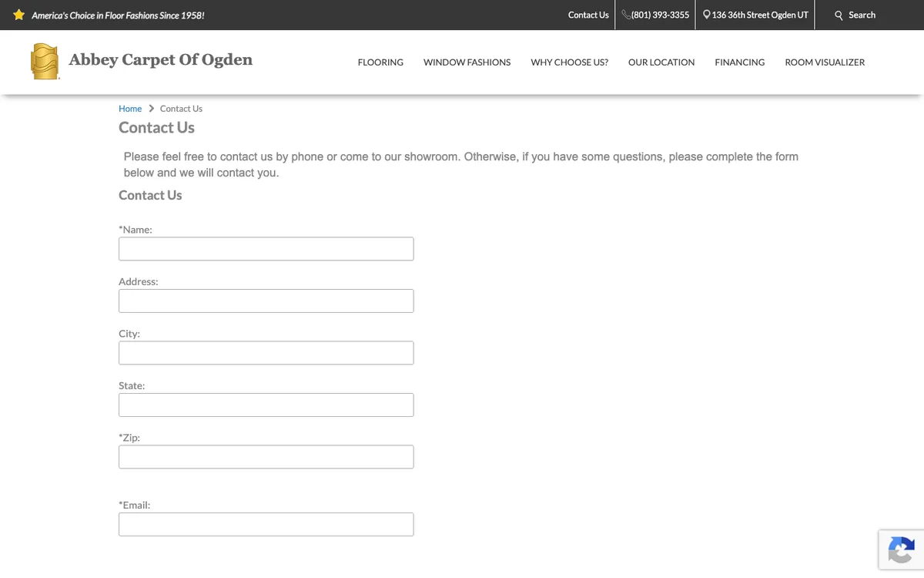Viewport: 924px width, 578px height.
Task: Click the Contact Us breadcrumb text
Action: [181, 109]
